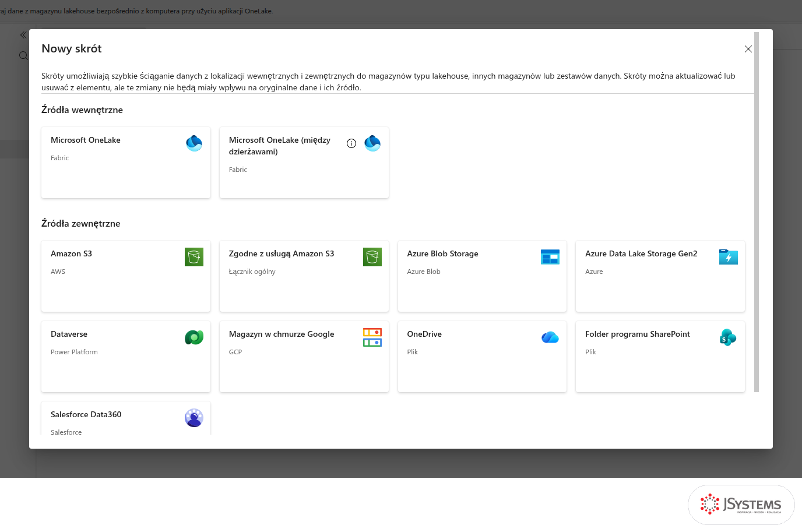The image size is (802, 532).
Task: Click the Azure Blob Storage icon
Action: 550,257
